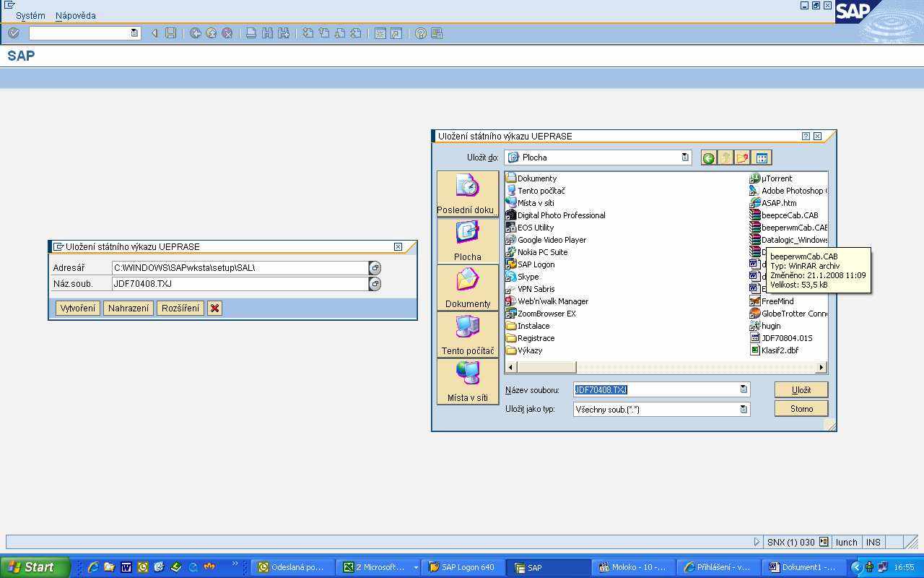Open the Název souboru dropdown arrow
This screenshot has height=578, width=924.
744,389
